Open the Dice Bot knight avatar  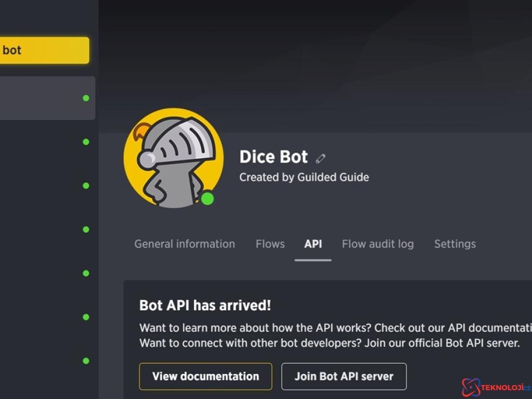tap(174, 158)
